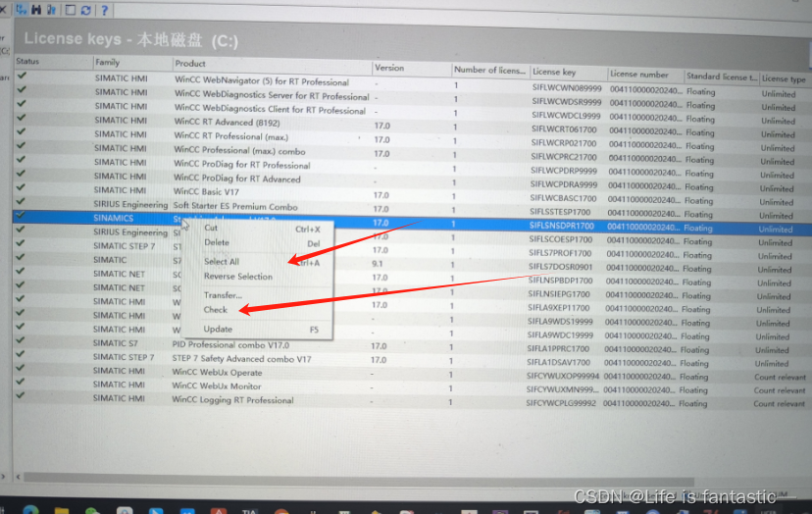Select PID Professional combo V17.0 row
This screenshot has height=514, width=812.
point(230,345)
